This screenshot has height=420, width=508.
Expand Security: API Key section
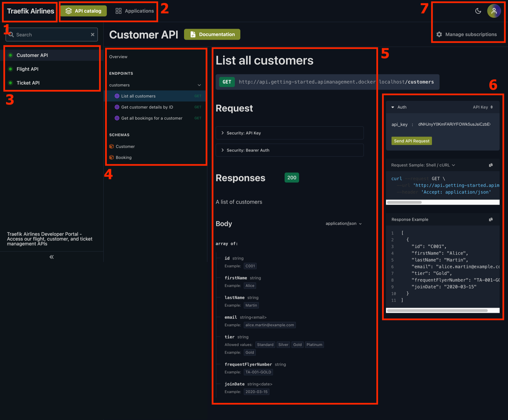(x=289, y=133)
